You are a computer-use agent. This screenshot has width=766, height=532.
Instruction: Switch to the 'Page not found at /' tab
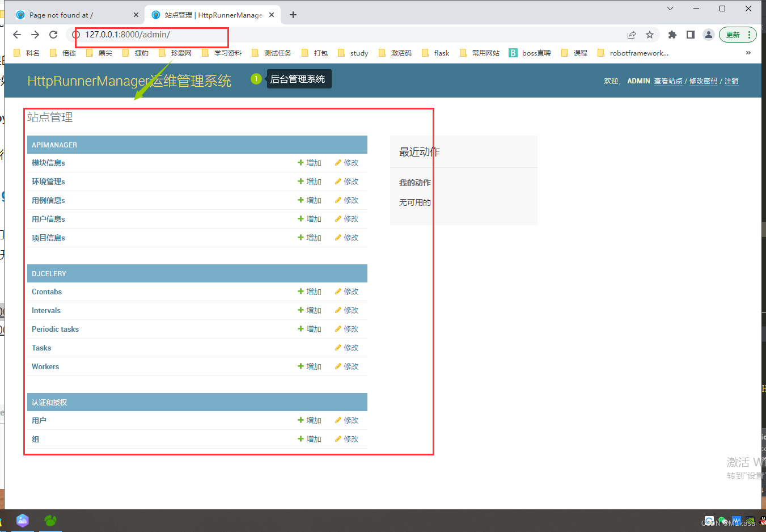78,15
